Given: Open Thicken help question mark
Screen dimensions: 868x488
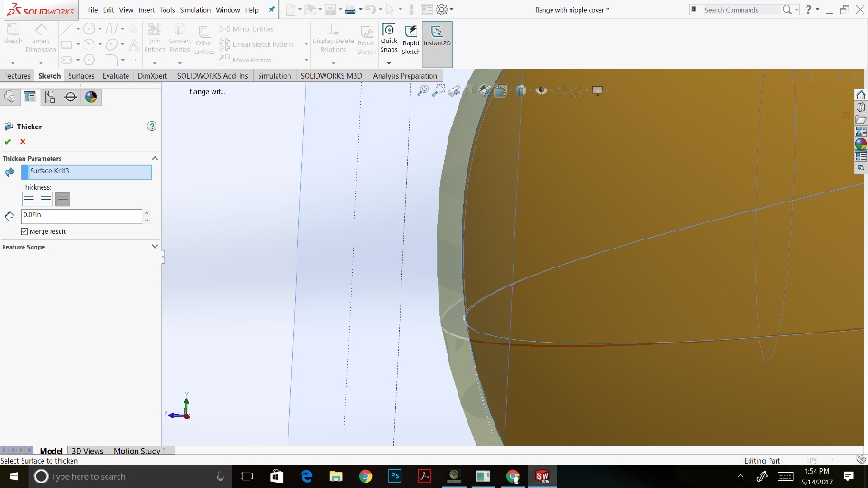Looking at the screenshot, I should [x=152, y=127].
